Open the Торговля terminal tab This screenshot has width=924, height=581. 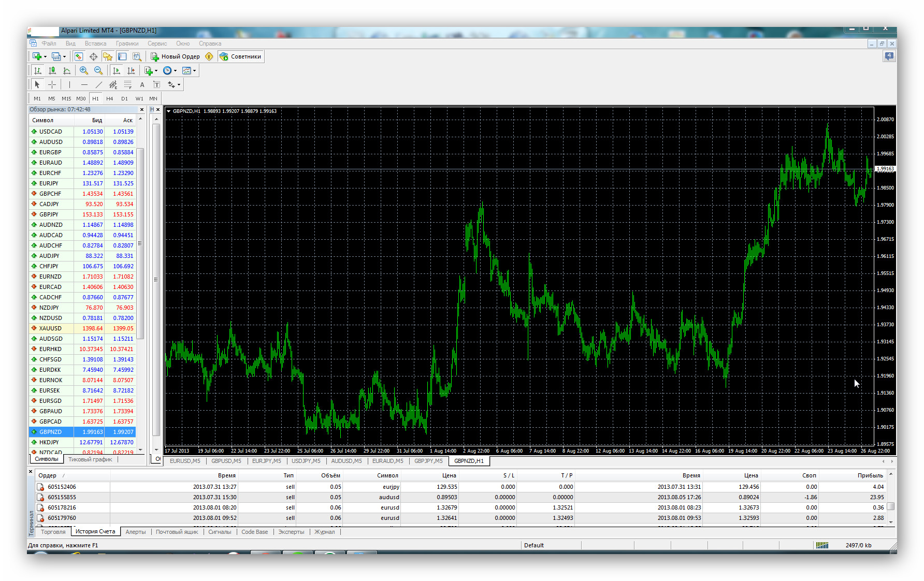tap(53, 532)
